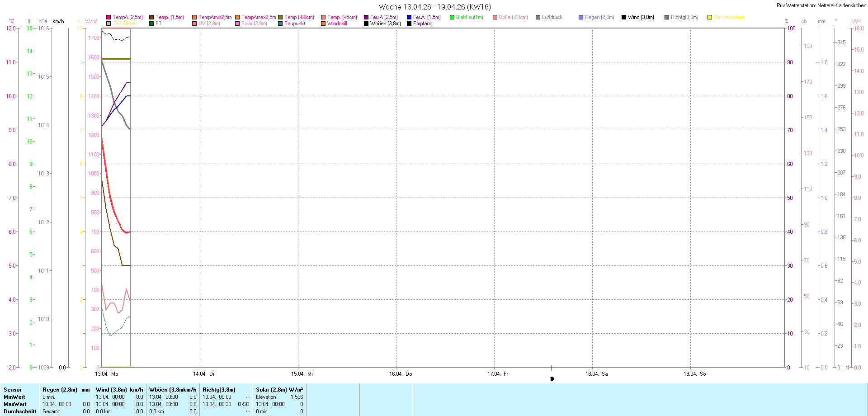
Task: Click the black dot marker below time axis
Action: (x=552, y=379)
